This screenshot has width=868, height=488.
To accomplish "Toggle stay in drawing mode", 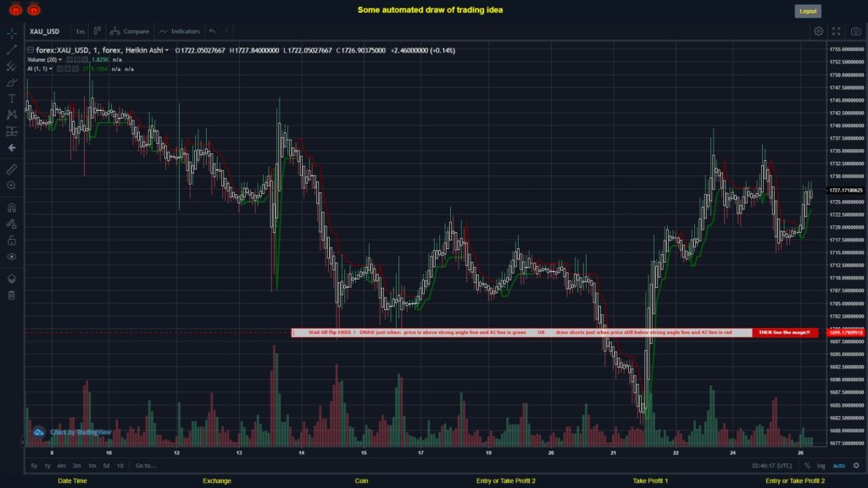I will point(12,224).
